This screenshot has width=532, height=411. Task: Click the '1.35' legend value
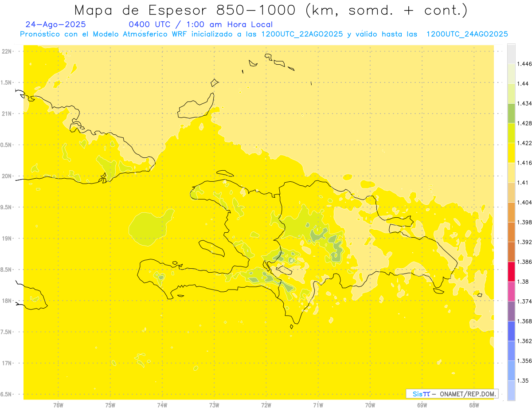[522, 381]
